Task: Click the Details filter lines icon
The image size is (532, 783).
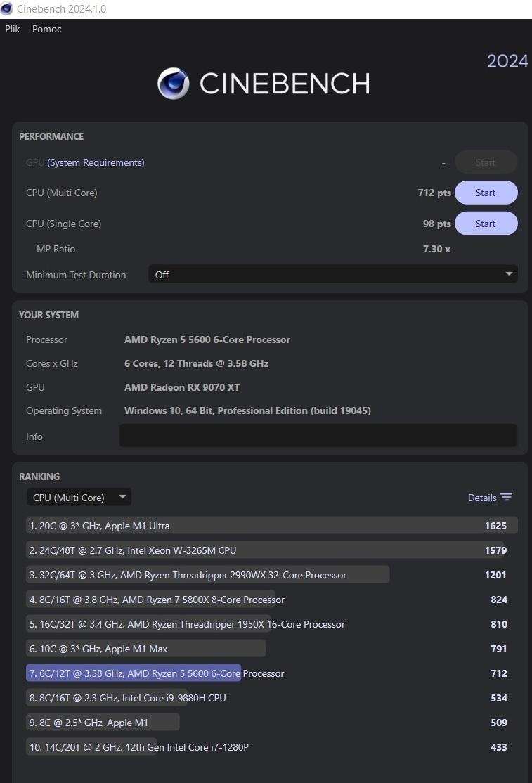Action: pyautogui.click(x=506, y=498)
